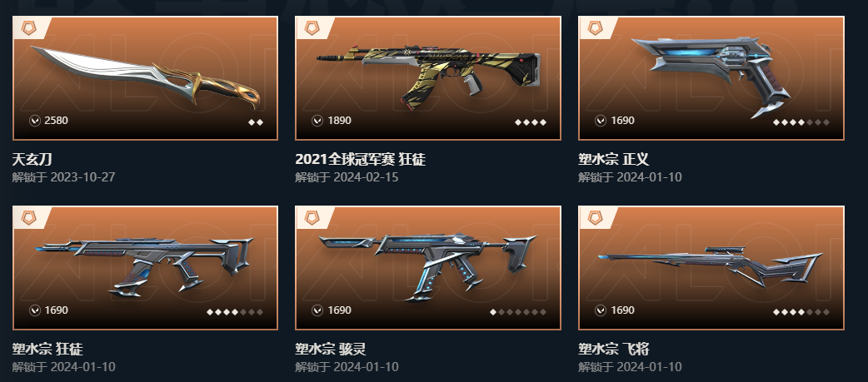The image size is (868, 382).
Task: Click the VP currency icon beside 1890
Action: pyautogui.click(x=317, y=121)
